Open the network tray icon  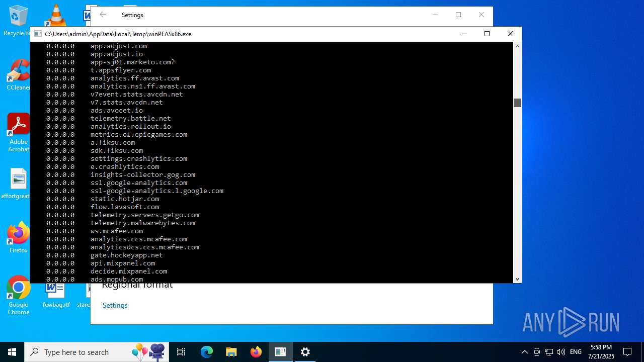coord(549,352)
